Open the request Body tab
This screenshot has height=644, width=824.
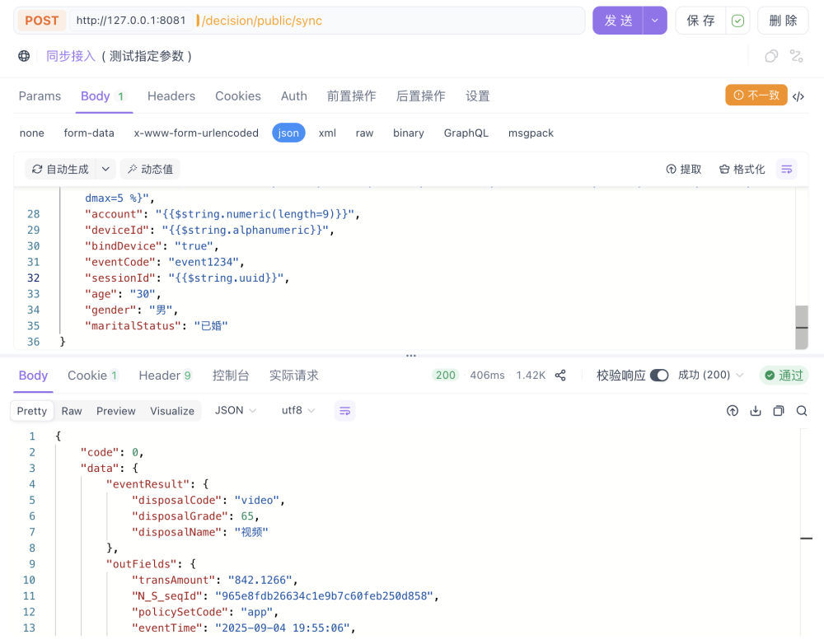(103, 96)
